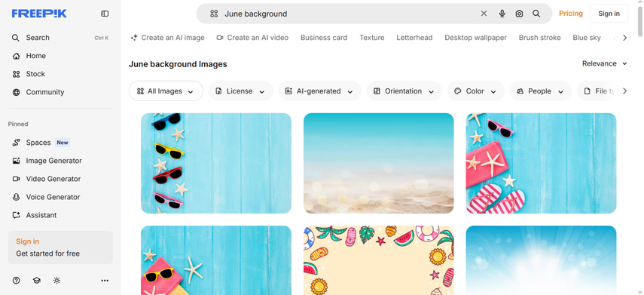Screen dimensions: 644x295
Task: Open the Voice Generator tool
Action: pyautogui.click(x=60, y=197)
